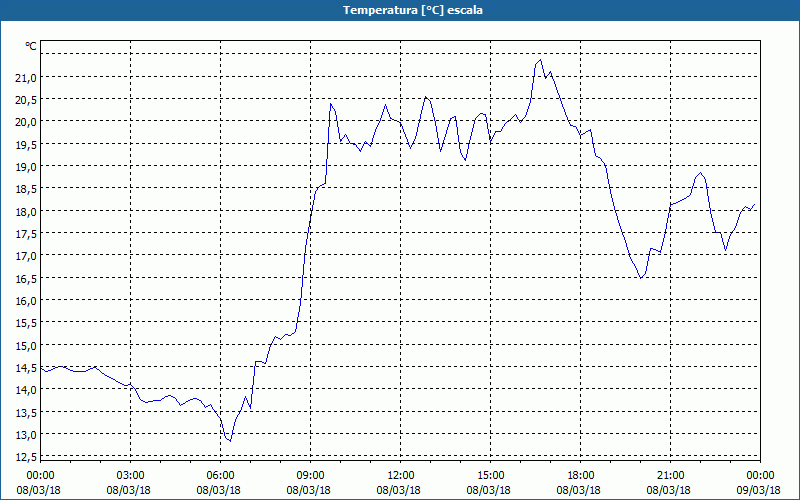
Task: Click the 21:00 time axis label
Action: click(x=670, y=476)
